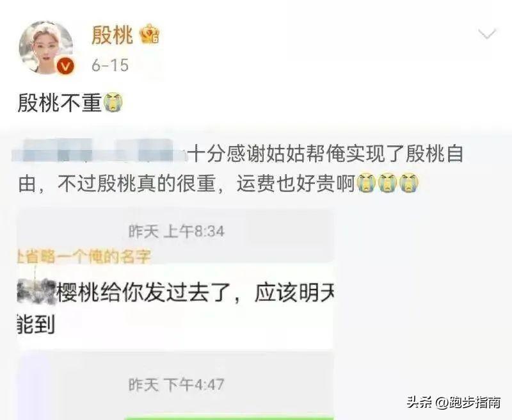Click the 6-15 post date
512x420 pixels.
[109, 65]
